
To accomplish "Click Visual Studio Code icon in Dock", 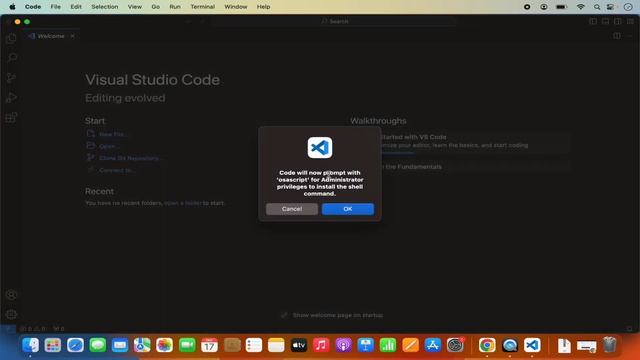I will coord(532,345).
